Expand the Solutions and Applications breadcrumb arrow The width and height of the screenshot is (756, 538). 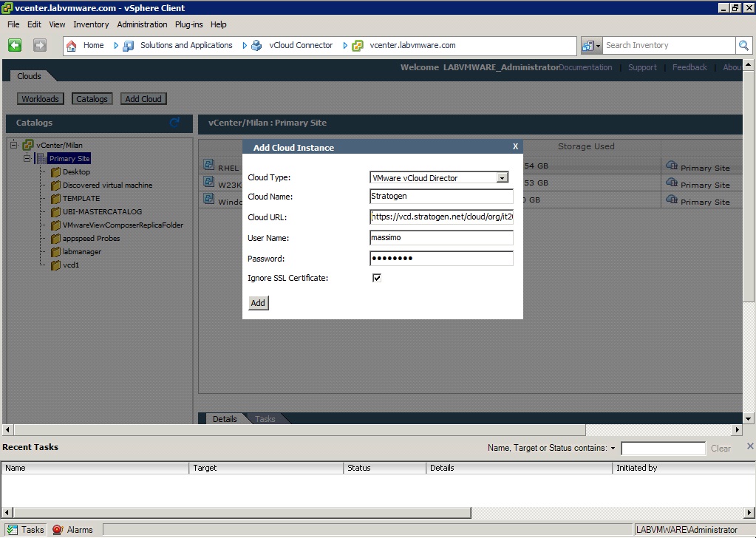tap(245, 46)
